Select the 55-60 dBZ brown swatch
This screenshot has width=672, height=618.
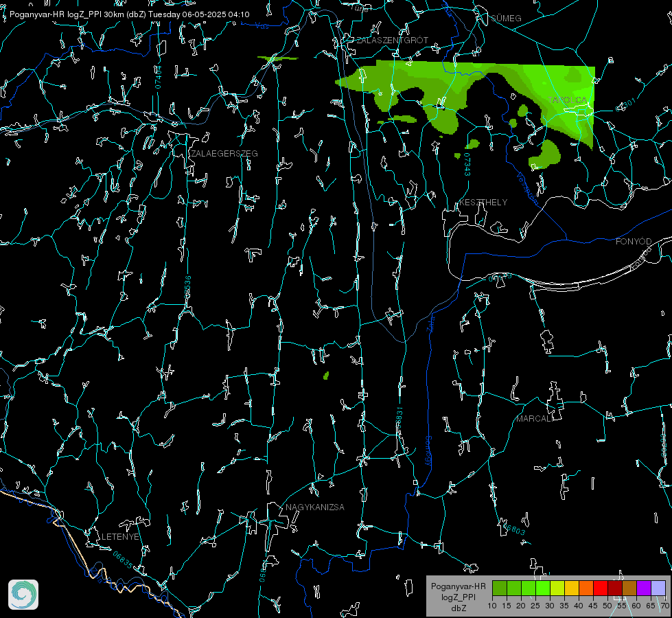629,588
